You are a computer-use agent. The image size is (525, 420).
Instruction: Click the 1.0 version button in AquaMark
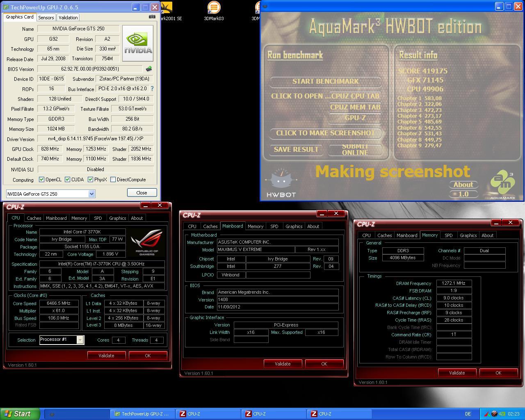point(463,194)
